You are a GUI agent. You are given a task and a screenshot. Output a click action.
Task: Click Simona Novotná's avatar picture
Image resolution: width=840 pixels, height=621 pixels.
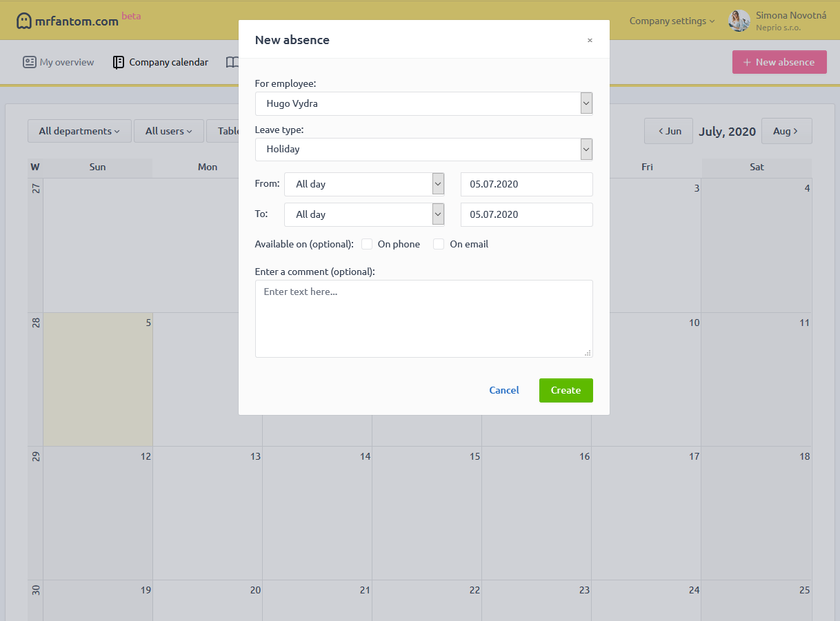[739, 21]
